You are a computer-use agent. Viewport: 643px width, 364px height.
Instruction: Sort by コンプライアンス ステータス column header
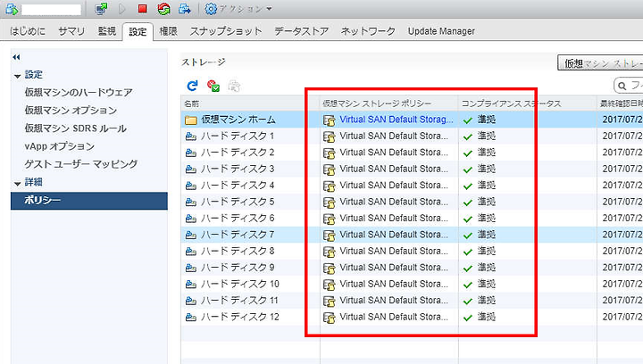coord(528,103)
